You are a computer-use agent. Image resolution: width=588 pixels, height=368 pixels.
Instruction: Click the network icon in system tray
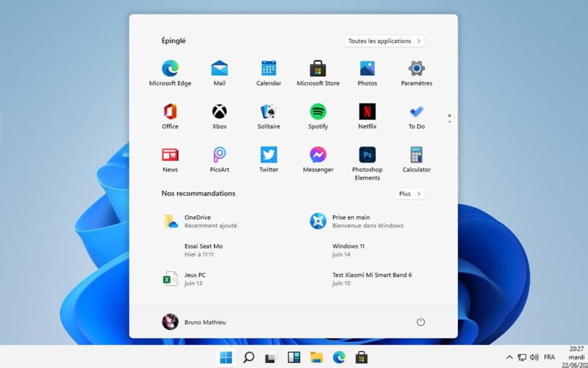pos(521,357)
